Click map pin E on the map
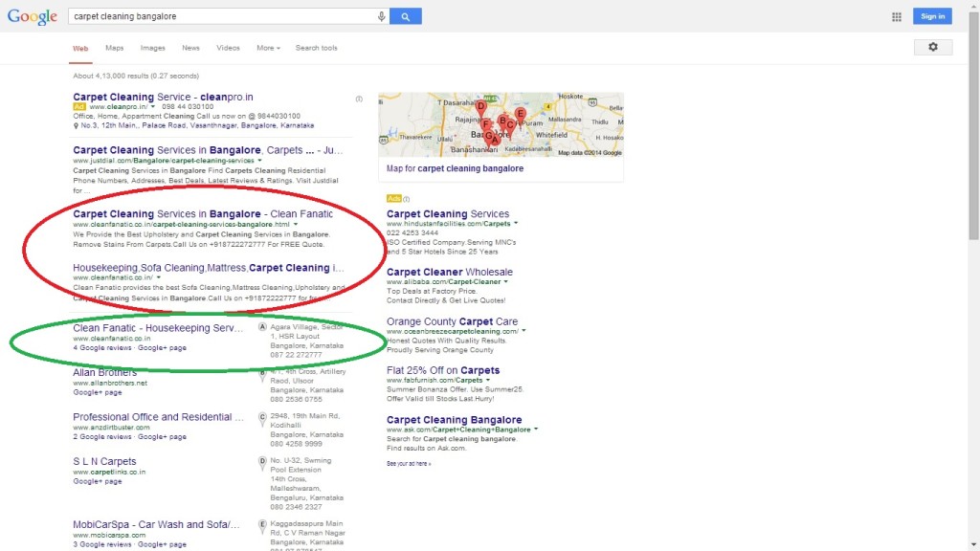980x551 pixels. pos(520,115)
